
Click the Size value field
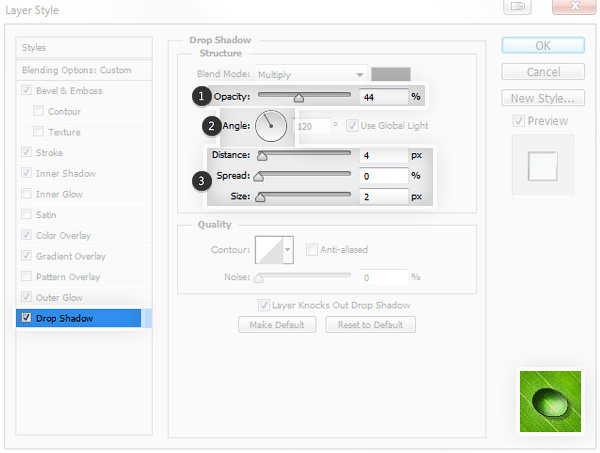point(383,197)
